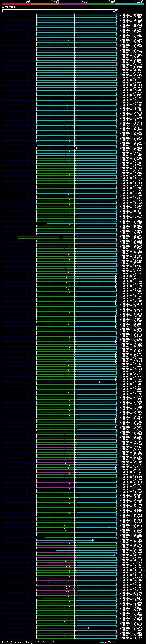Select the UniRef100_Q769C7 label

[131, 628]
